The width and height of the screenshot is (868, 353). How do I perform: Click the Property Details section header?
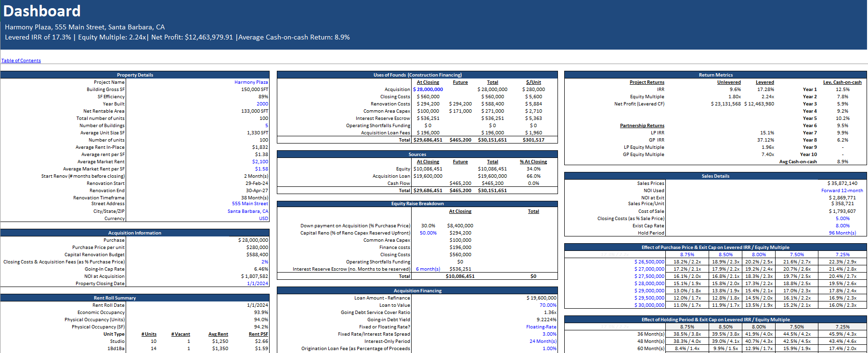[x=135, y=75]
